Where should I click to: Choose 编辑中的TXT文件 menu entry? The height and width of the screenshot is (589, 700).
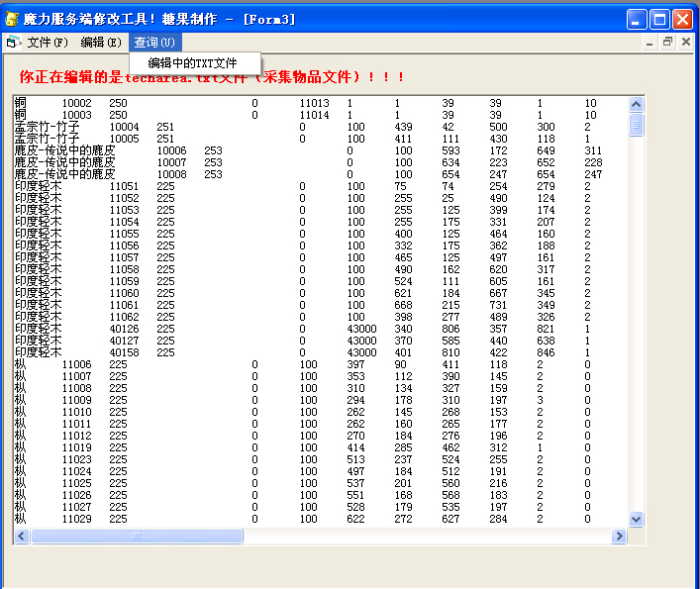192,63
